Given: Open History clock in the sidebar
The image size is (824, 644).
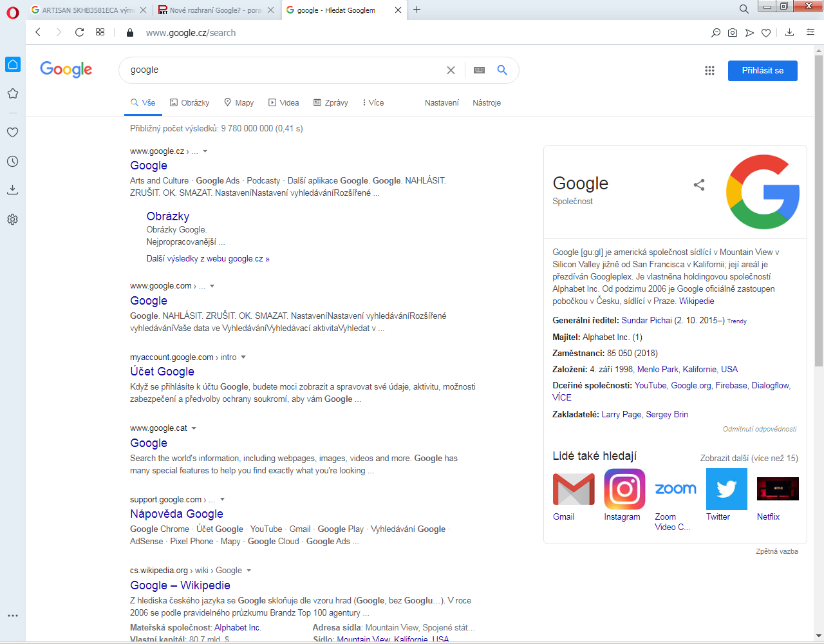Looking at the screenshot, I should tap(13, 161).
